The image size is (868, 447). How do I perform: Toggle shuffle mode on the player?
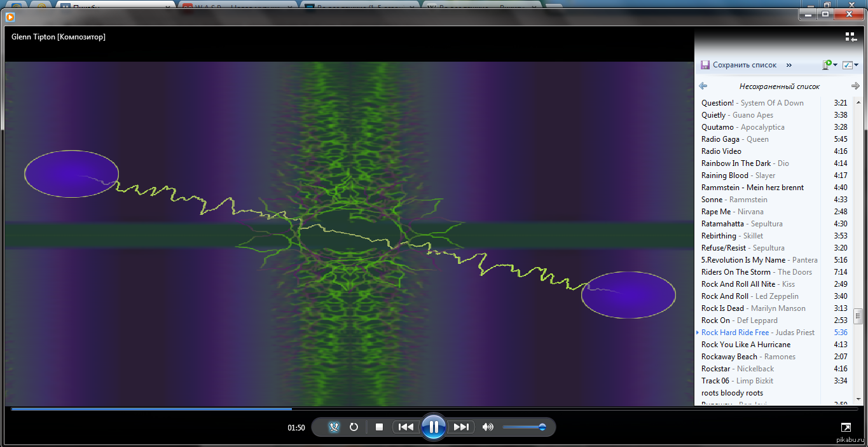[334, 427]
